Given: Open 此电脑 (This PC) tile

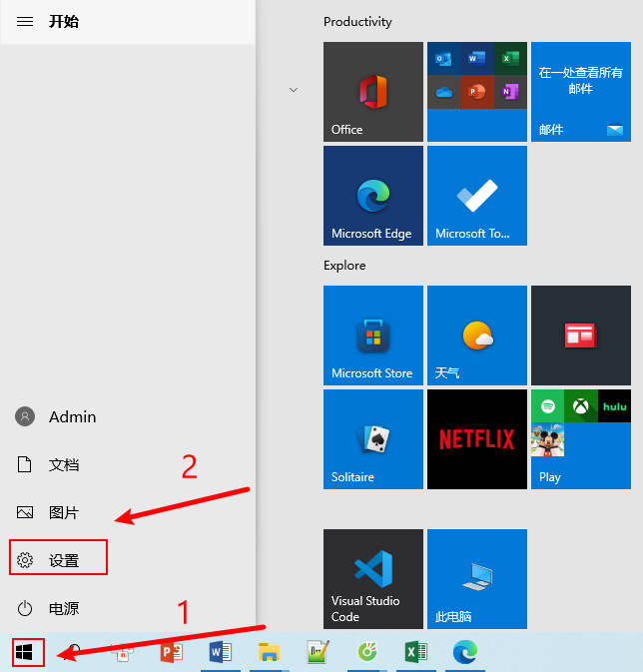Looking at the screenshot, I should pos(476,579).
